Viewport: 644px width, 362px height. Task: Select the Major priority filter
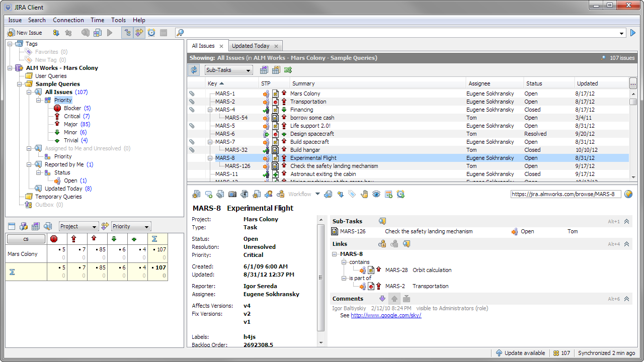pos(72,124)
